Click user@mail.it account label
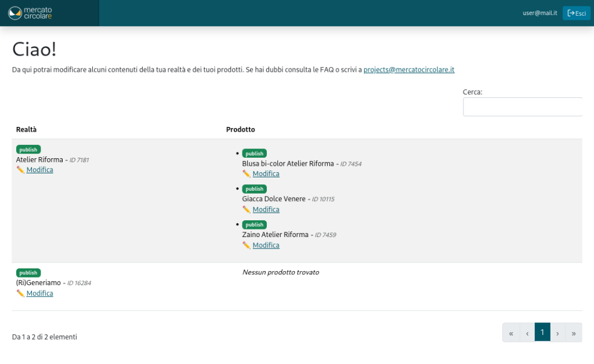Screen dimensions: 594x364 pos(540,13)
